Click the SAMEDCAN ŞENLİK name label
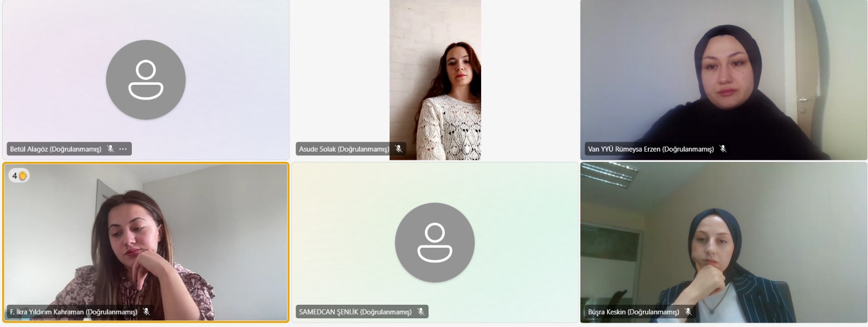The width and height of the screenshot is (868, 327). [x=355, y=312]
